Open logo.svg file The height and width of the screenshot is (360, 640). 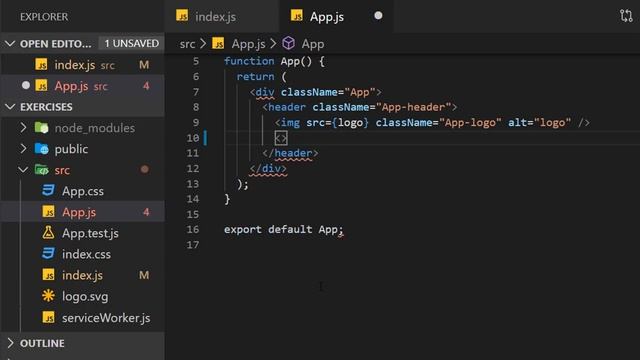click(85, 296)
